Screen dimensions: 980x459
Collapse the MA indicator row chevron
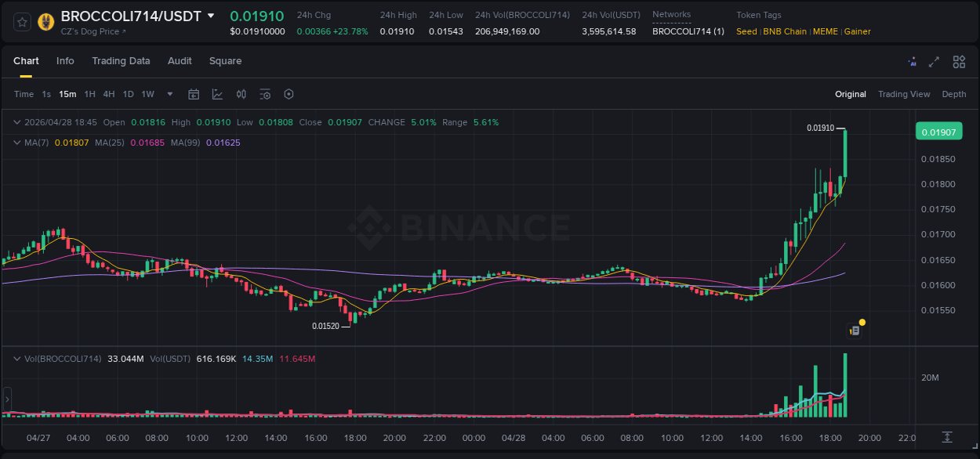[x=16, y=143]
